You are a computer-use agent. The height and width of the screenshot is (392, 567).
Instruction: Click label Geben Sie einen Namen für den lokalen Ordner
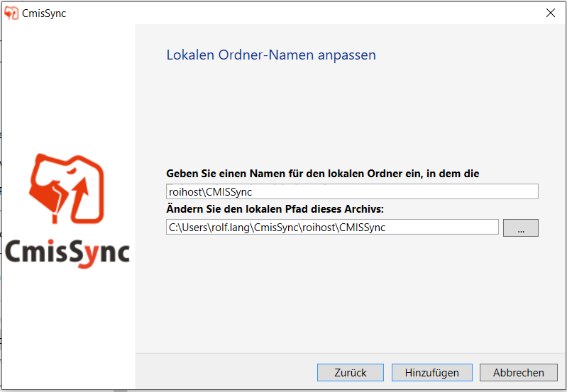(x=323, y=174)
